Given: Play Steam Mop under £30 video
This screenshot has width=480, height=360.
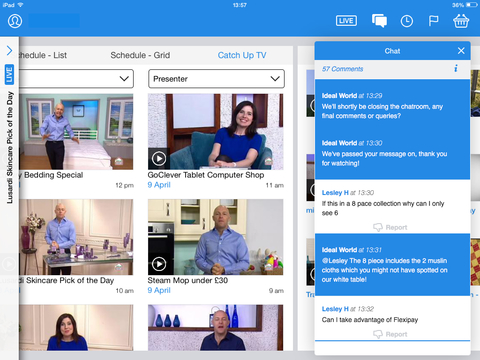Looking at the screenshot, I should 159,264.
